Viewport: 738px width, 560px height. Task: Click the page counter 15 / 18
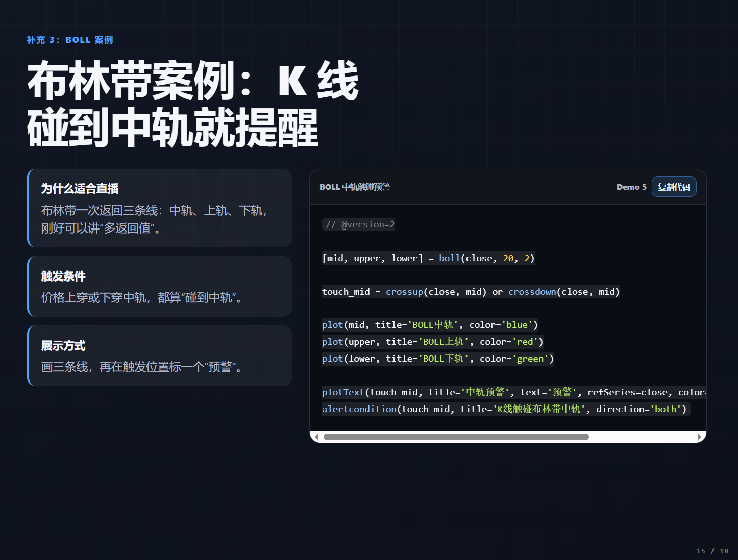(712, 551)
